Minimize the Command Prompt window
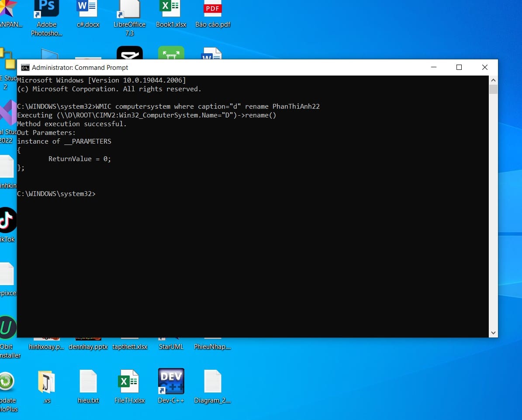 coord(433,67)
